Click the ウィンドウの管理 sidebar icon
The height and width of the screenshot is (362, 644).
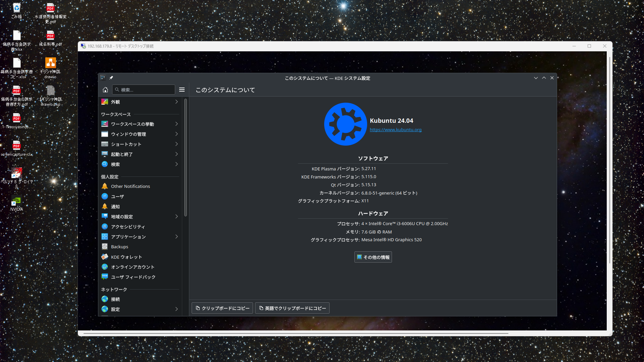point(105,134)
